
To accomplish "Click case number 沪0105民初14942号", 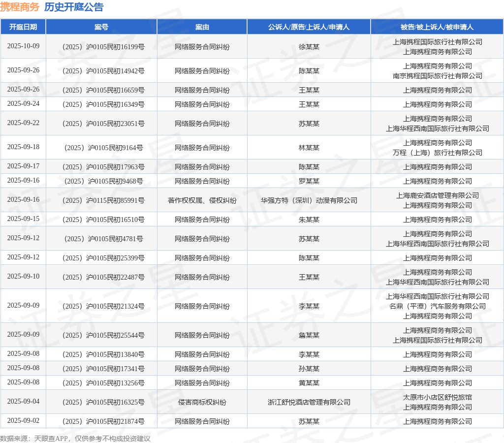I will click(x=103, y=71).
